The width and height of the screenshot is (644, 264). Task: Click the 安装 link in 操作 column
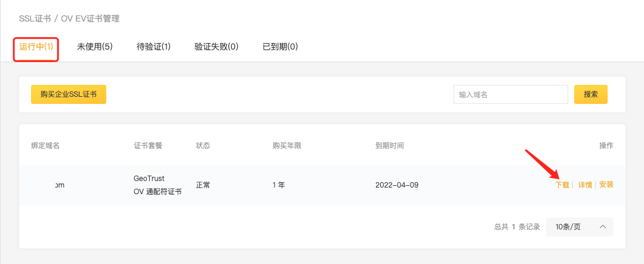[x=606, y=185]
